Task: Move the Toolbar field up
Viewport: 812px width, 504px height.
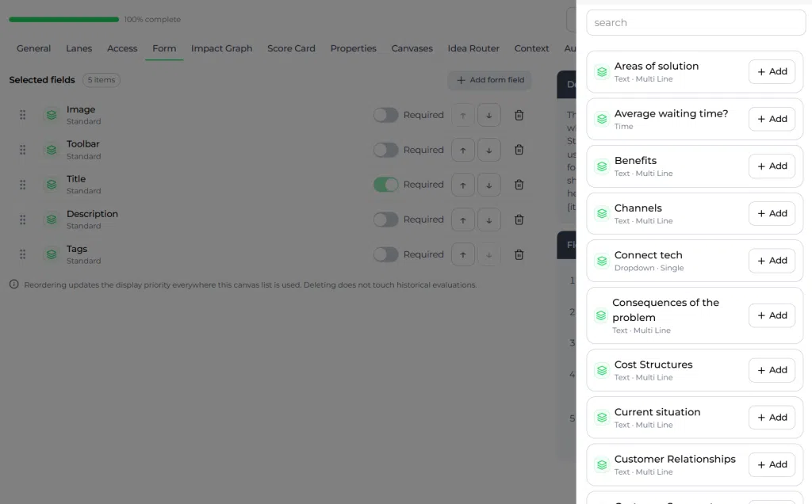Action: 463,150
